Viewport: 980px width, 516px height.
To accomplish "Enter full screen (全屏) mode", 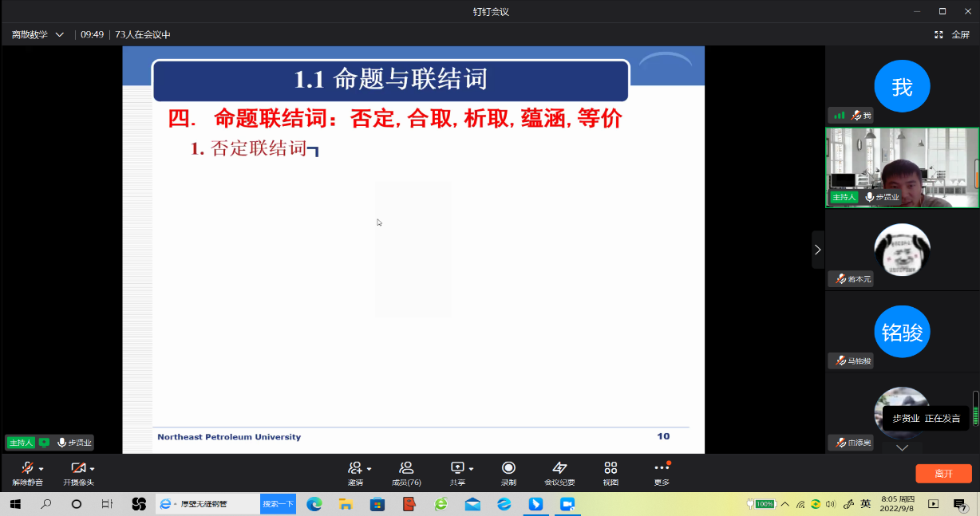I will (952, 34).
